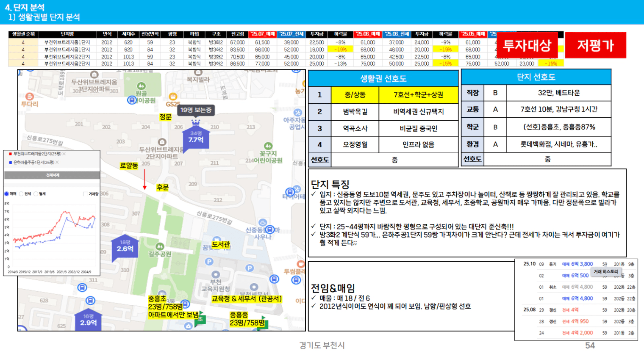Viewport: 644px width, 362px height.
Task: Click the GS25 store map icon
Action: click(x=173, y=97)
